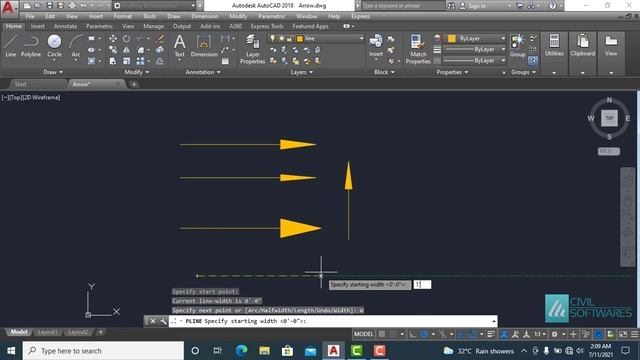The image size is (640, 360).
Task: Expand the Modify panel
Action: point(137,72)
